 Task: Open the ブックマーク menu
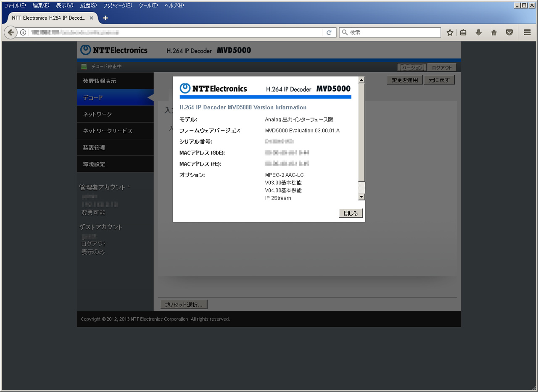point(117,5)
